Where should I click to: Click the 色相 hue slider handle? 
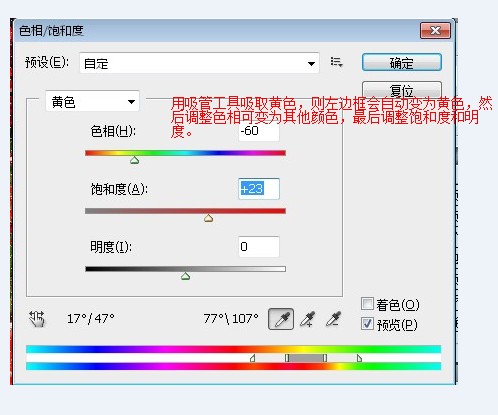(x=134, y=160)
